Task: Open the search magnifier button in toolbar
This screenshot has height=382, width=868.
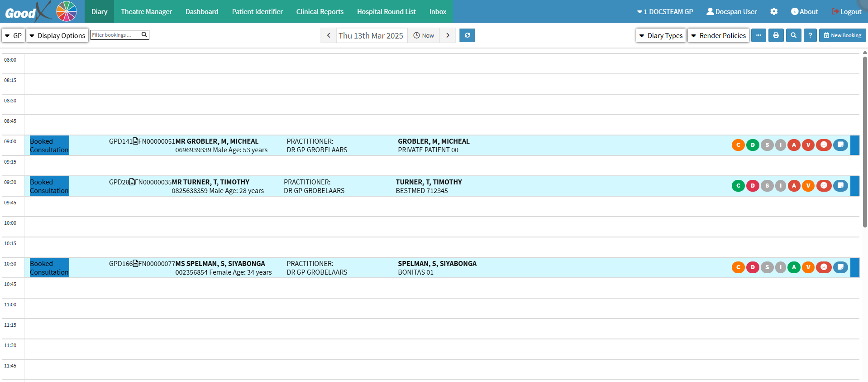Action: 793,35
